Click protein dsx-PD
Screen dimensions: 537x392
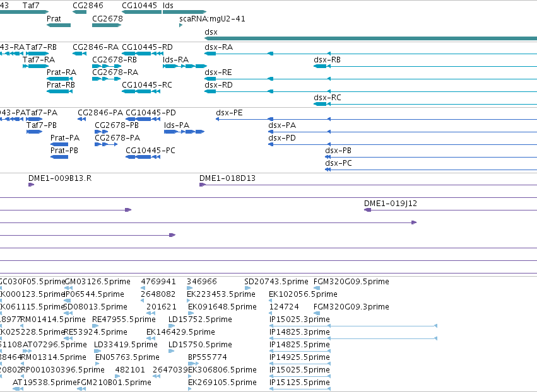(x=282, y=138)
